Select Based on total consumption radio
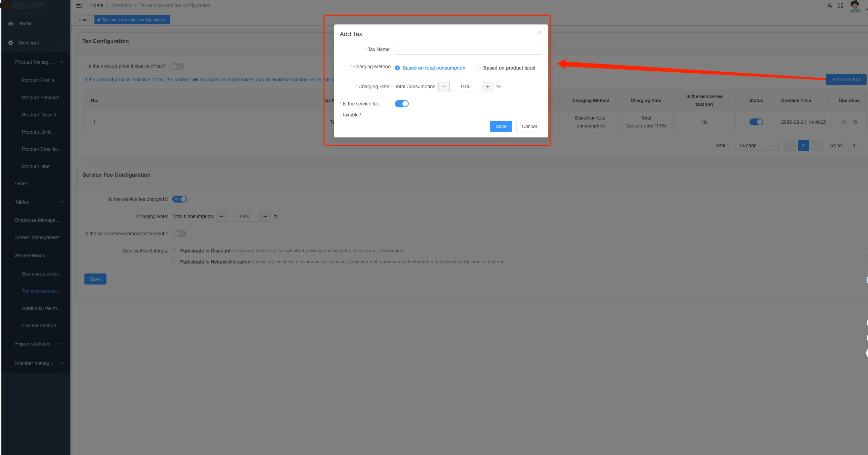Viewport: 868px width, 455px height. (397, 68)
